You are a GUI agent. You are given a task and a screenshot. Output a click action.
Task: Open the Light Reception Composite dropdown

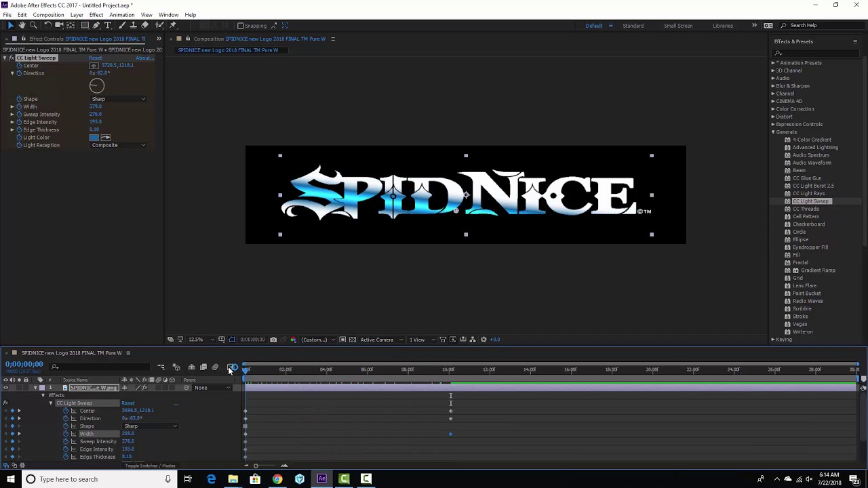coord(119,145)
